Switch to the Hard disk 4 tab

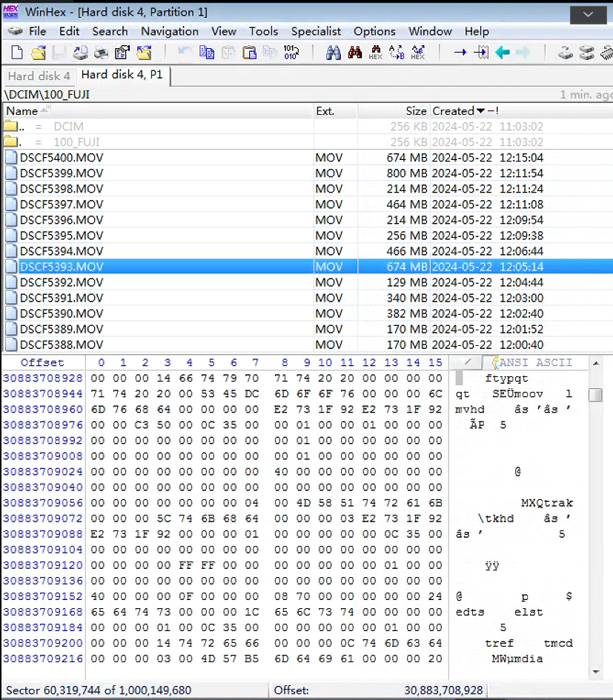(39, 76)
